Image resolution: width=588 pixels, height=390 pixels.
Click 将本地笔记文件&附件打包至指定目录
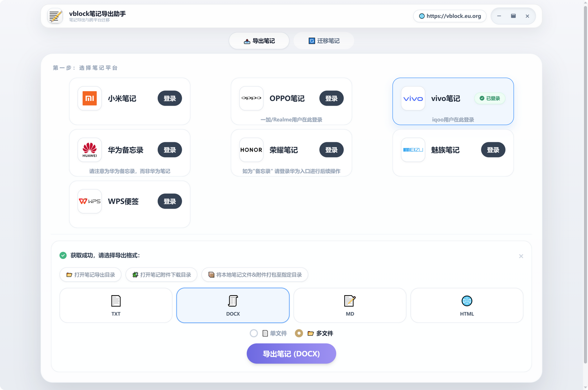[255, 275]
